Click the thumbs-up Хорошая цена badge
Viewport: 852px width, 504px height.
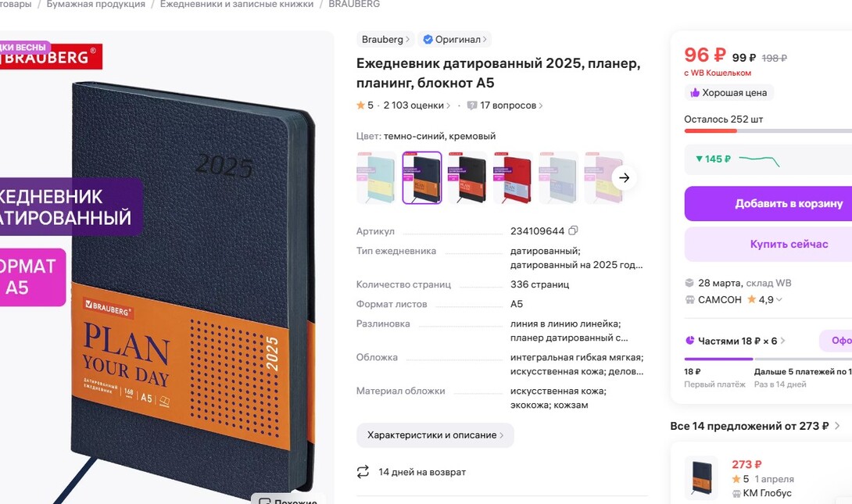coord(728,93)
